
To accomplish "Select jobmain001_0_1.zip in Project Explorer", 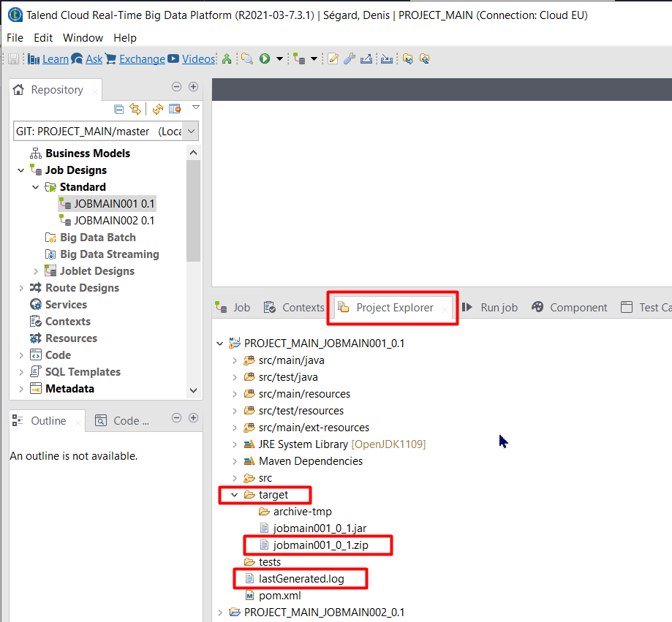I will [317, 545].
